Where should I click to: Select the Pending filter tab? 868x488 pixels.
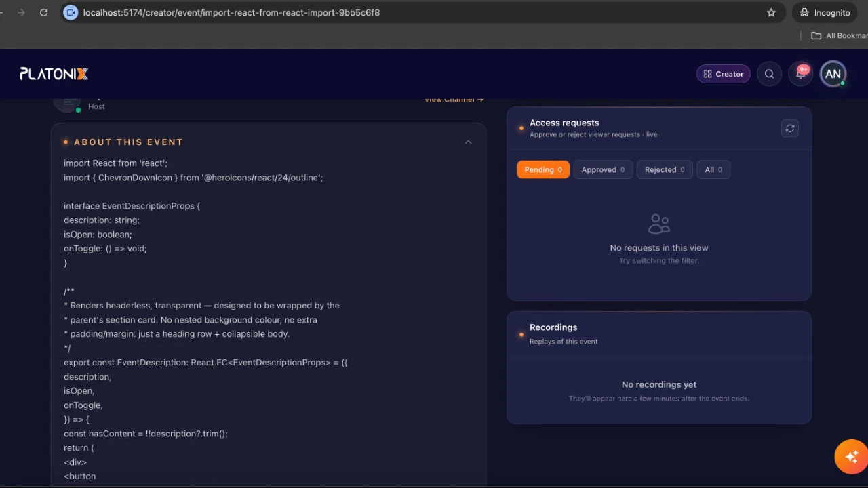(543, 169)
